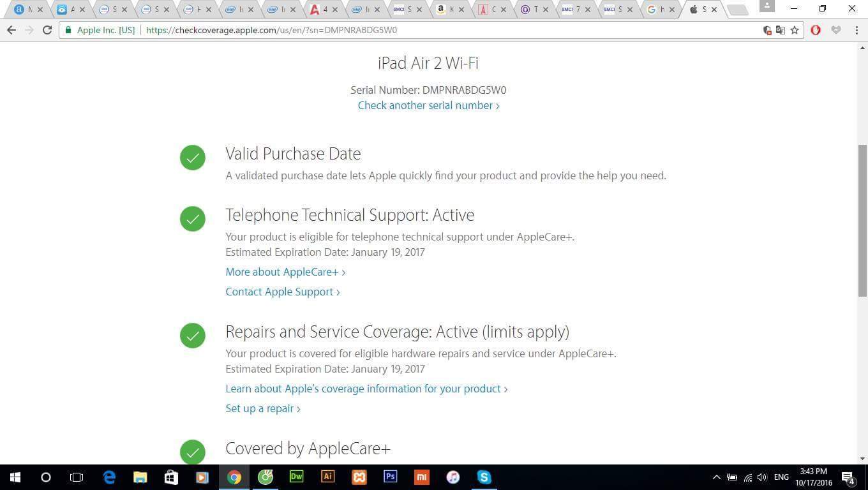Go back to previous page
Screen dimensions: 868x490
(x=11, y=30)
